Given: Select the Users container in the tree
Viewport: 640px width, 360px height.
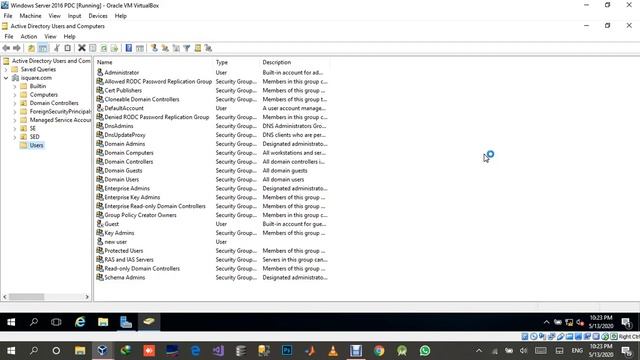Looking at the screenshot, I should (36, 145).
